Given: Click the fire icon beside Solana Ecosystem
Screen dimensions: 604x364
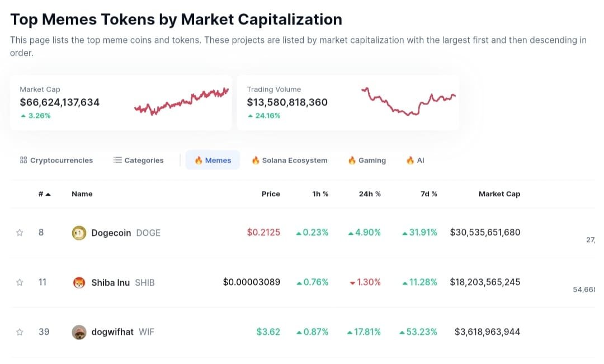Looking at the screenshot, I should tap(256, 160).
